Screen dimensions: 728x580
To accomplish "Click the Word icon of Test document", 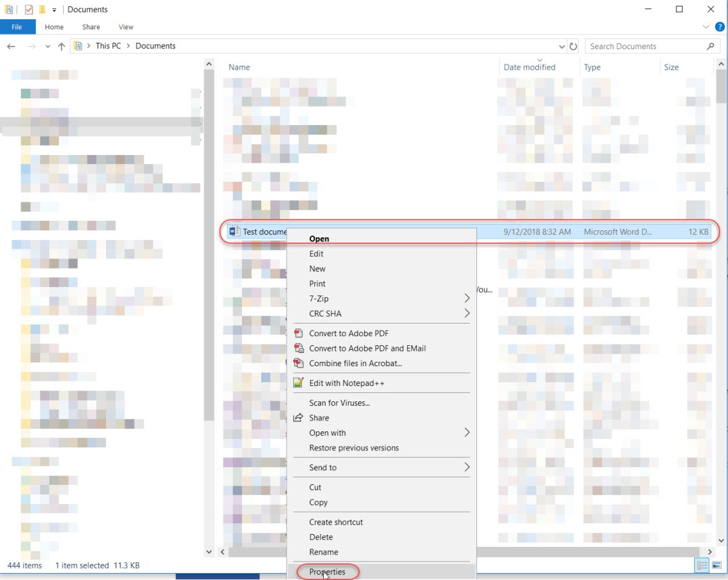I will tap(234, 232).
